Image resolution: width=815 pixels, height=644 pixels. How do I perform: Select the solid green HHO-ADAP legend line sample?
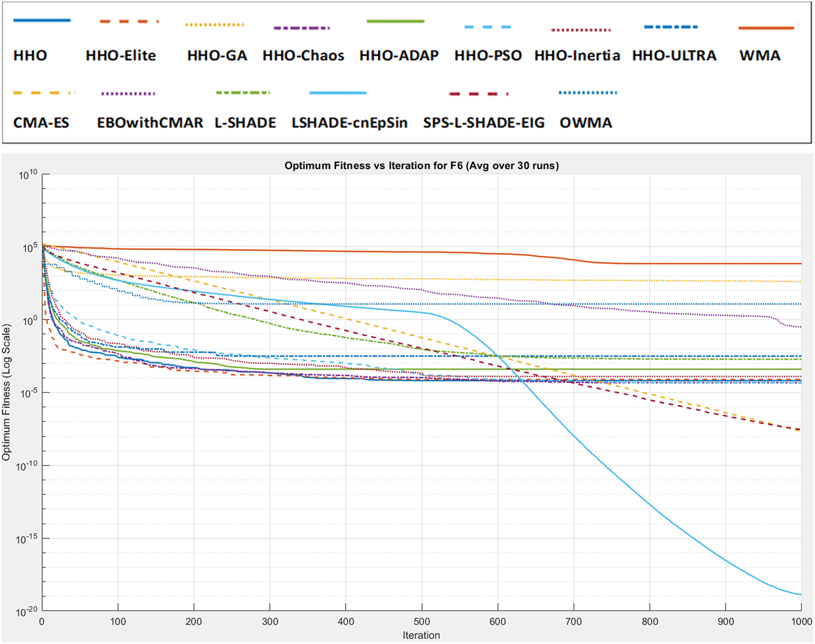(x=396, y=21)
